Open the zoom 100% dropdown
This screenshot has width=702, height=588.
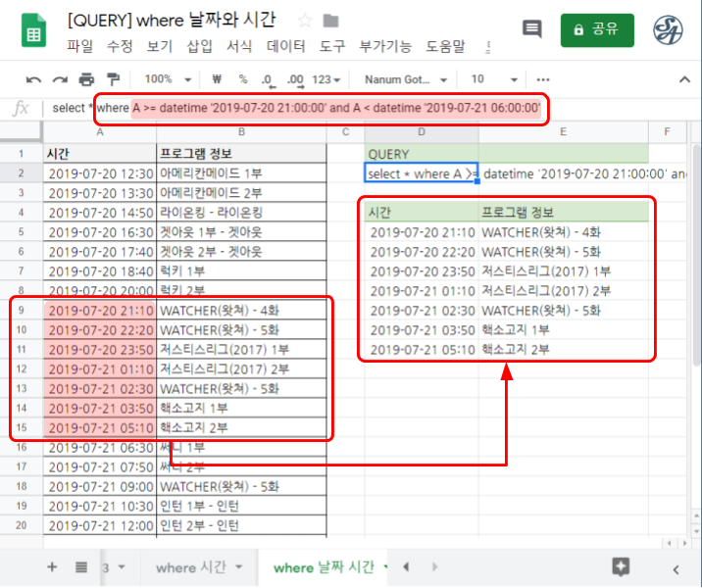pos(168,79)
